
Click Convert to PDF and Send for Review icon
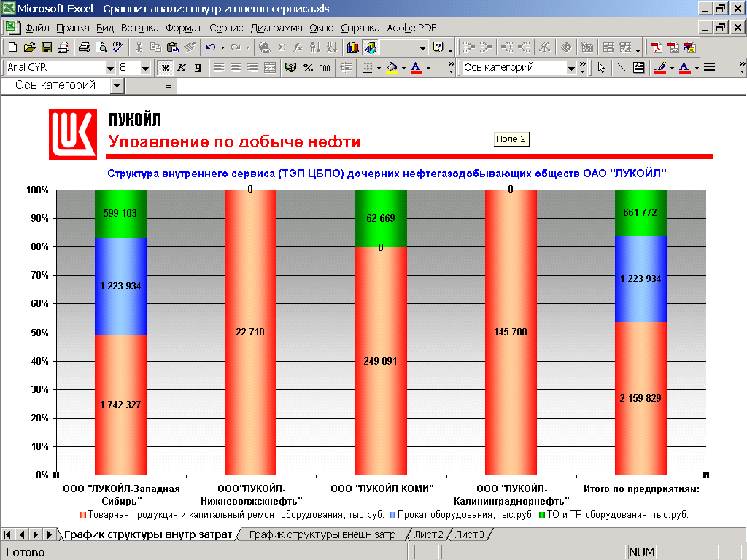point(689,47)
